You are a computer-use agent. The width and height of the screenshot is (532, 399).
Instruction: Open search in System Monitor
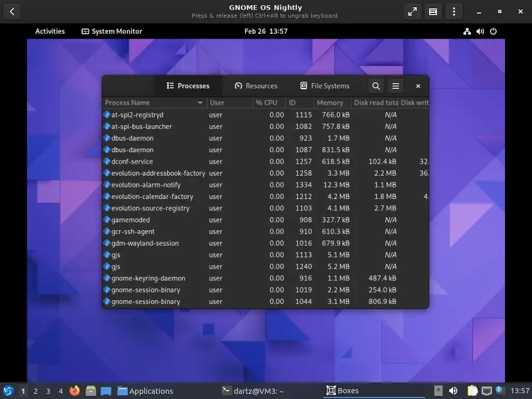pyautogui.click(x=376, y=86)
